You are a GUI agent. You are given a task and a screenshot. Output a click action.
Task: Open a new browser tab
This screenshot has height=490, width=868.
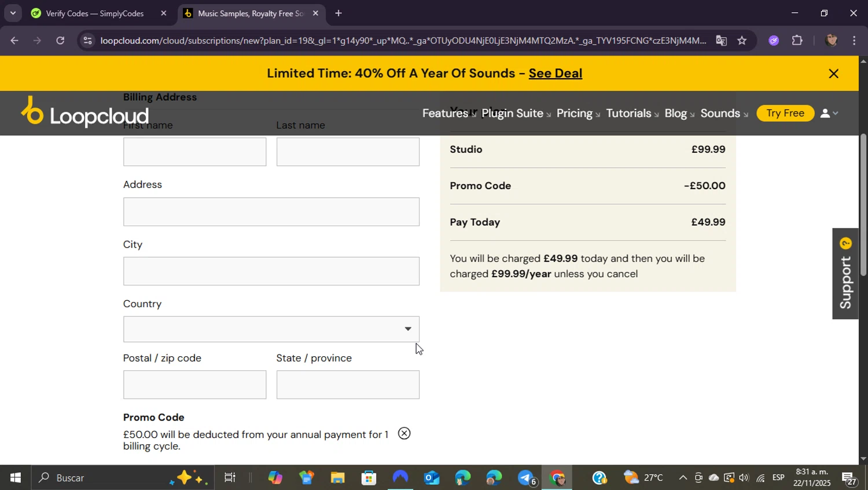[339, 13]
